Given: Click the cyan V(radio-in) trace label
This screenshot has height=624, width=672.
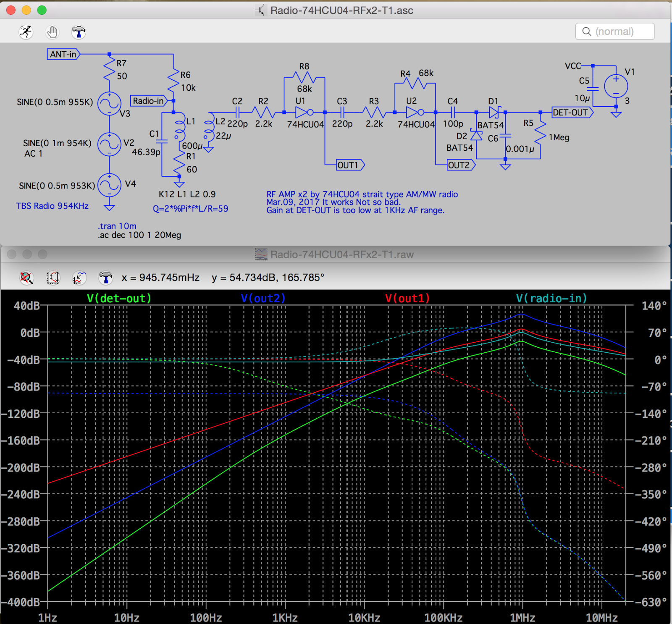Looking at the screenshot, I should [551, 299].
